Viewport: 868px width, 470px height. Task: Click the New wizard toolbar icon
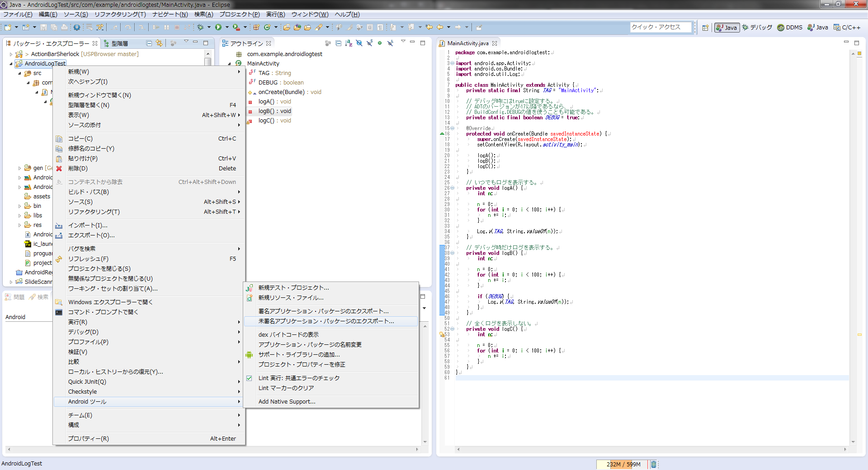8,27
